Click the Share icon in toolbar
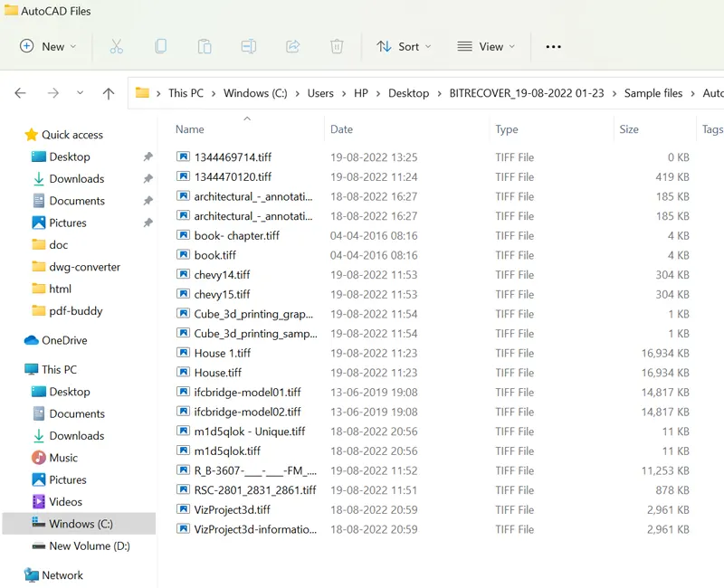Viewport: 724px width, 588px height. [292, 46]
